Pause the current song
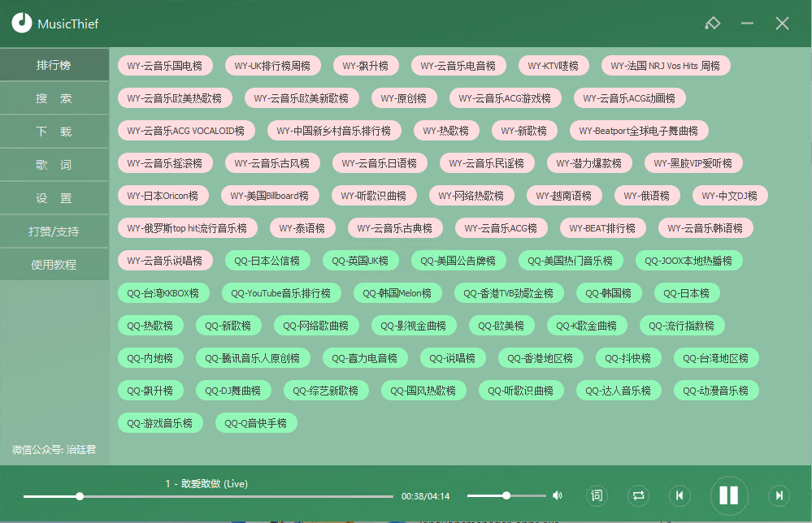This screenshot has height=523, width=812. click(x=728, y=495)
